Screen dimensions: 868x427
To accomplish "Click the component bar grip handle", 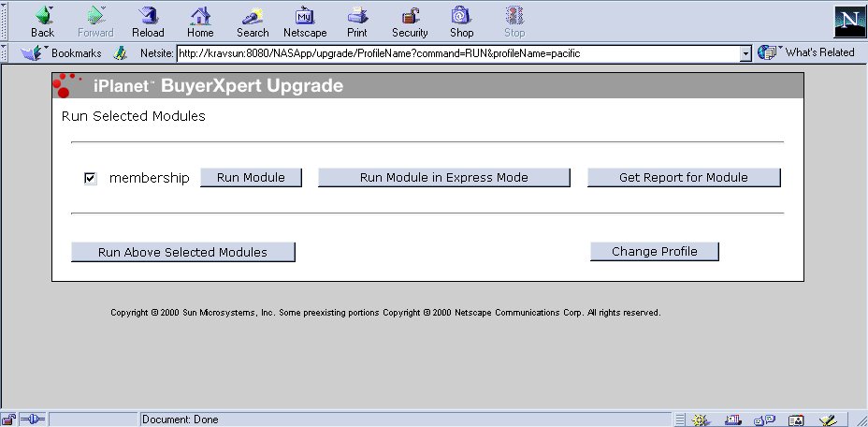I will 680,420.
